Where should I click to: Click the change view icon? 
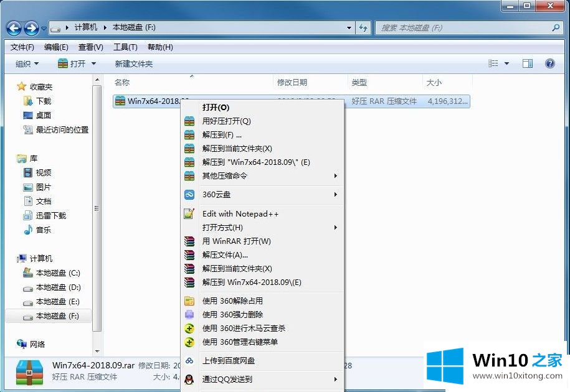point(493,64)
